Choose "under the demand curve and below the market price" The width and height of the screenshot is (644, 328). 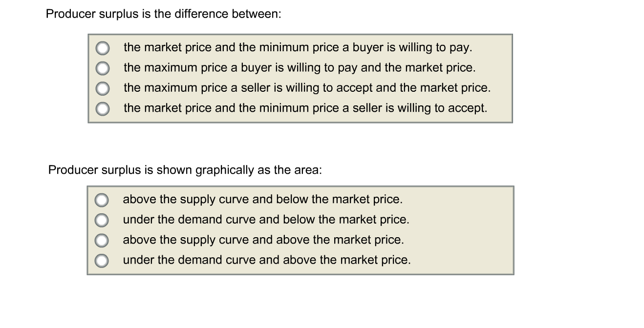[x=102, y=220]
